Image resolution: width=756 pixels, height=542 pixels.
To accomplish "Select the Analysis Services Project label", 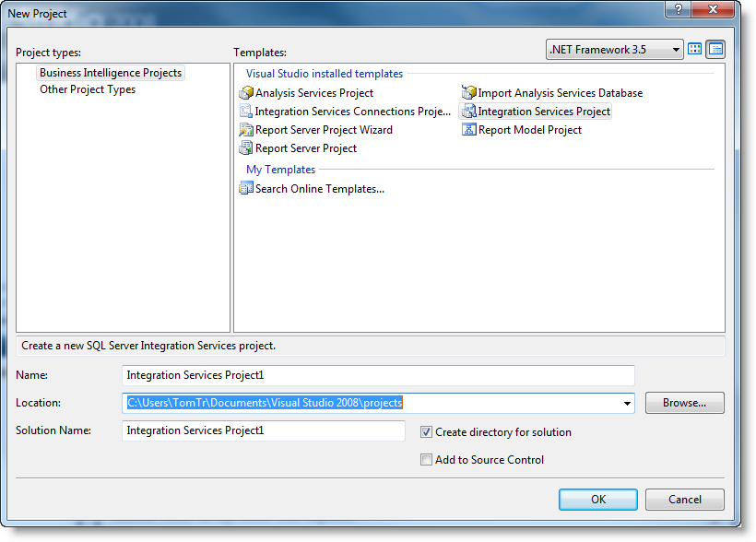I will point(314,93).
